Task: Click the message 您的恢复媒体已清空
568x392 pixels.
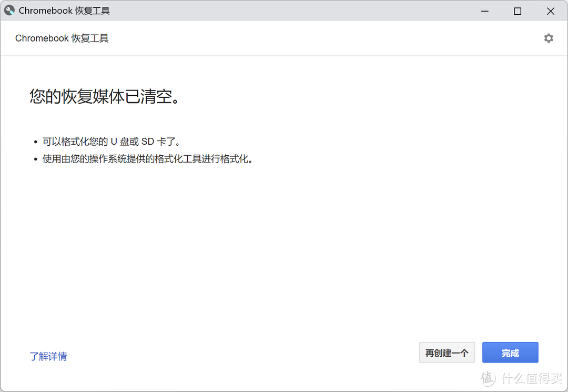Action: pyautogui.click(x=104, y=97)
